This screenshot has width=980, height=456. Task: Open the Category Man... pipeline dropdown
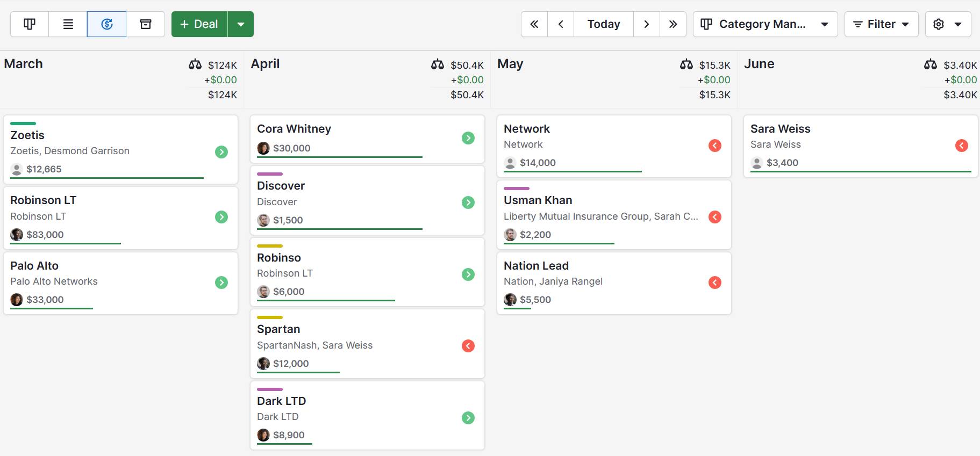coord(766,24)
